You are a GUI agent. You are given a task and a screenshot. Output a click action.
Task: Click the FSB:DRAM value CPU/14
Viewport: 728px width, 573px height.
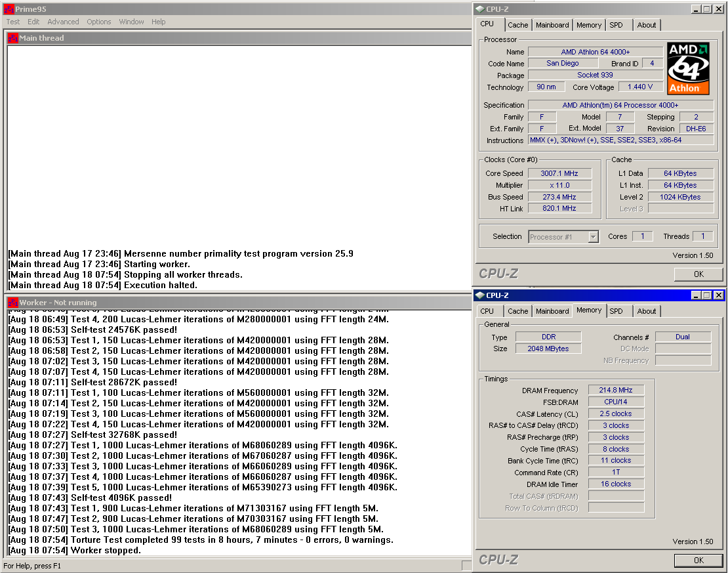click(616, 402)
